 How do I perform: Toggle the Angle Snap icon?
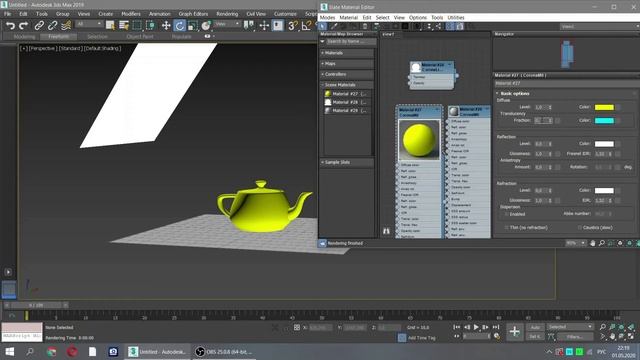(306, 26)
